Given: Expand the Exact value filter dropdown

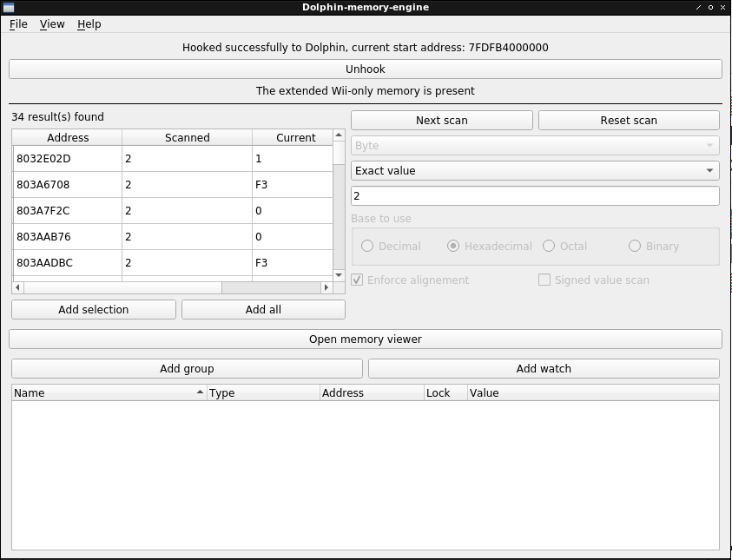Looking at the screenshot, I should (x=535, y=171).
